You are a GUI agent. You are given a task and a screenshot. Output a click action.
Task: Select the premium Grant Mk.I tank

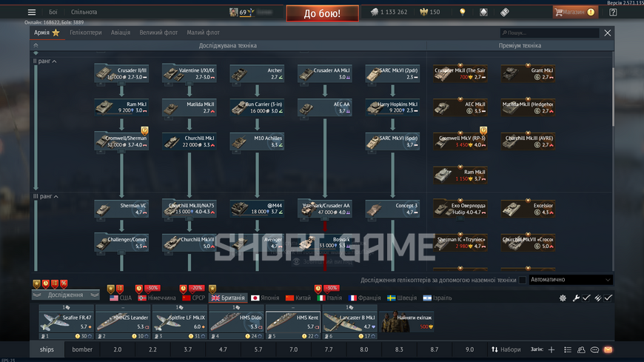[529, 73]
